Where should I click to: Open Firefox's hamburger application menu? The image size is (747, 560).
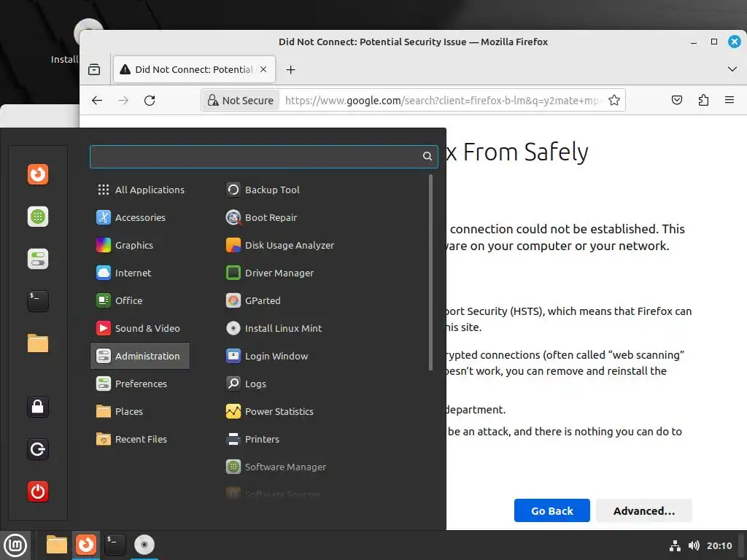[729, 100]
